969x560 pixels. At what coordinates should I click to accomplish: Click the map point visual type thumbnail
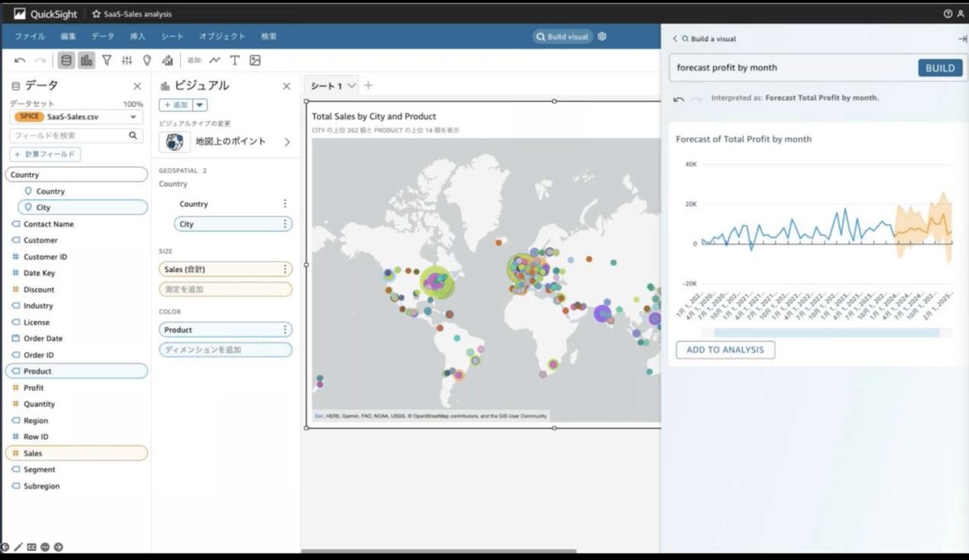[174, 142]
